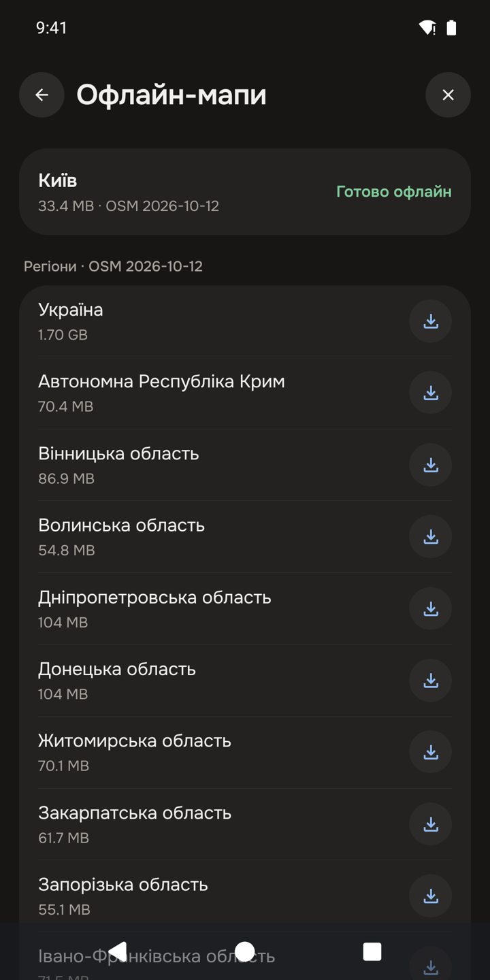This screenshot has width=490, height=980.
Task: Download Донецька область map
Action: [431, 681]
